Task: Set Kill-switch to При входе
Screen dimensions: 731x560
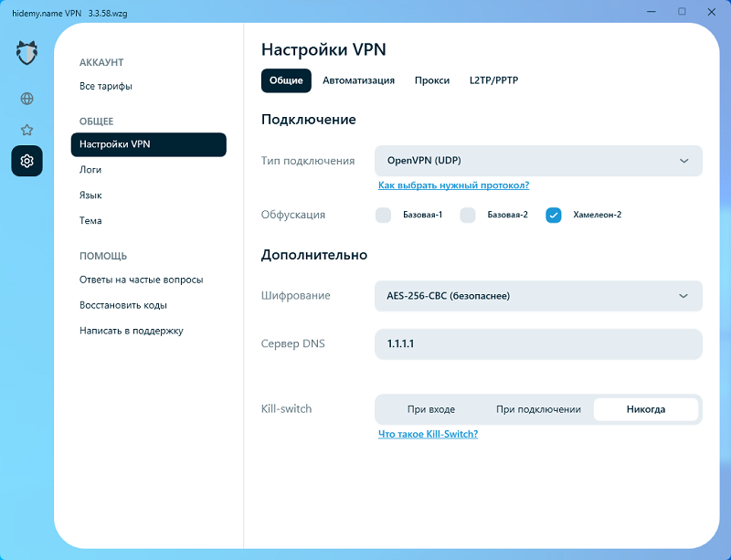Action: (x=430, y=409)
